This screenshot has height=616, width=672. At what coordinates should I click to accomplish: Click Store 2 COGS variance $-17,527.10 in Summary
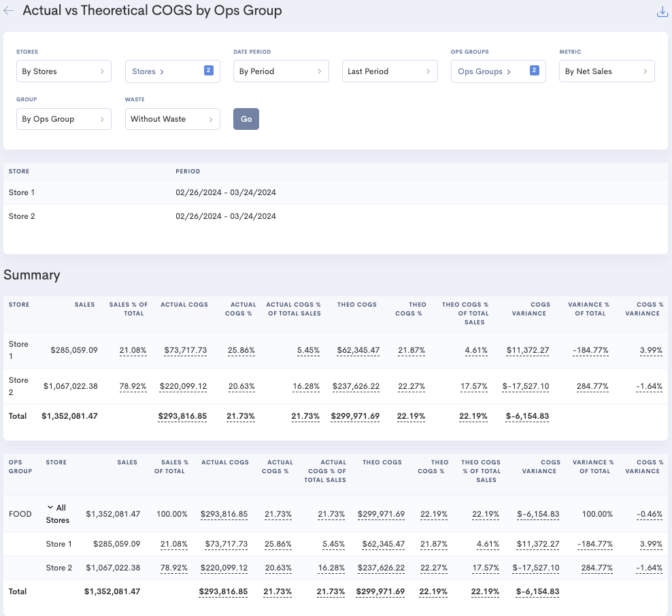coord(526,386)
